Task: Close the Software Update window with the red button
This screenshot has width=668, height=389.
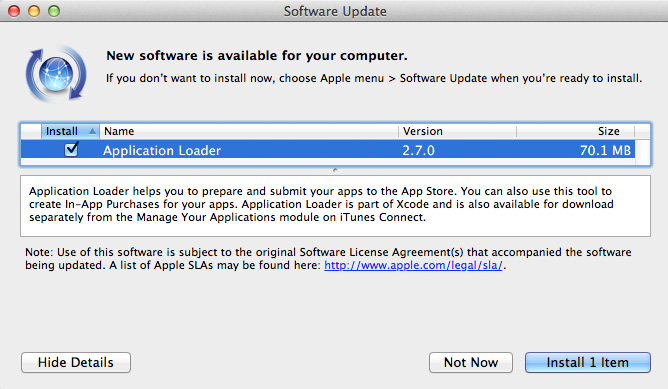Action: click(x=14, y=11)
